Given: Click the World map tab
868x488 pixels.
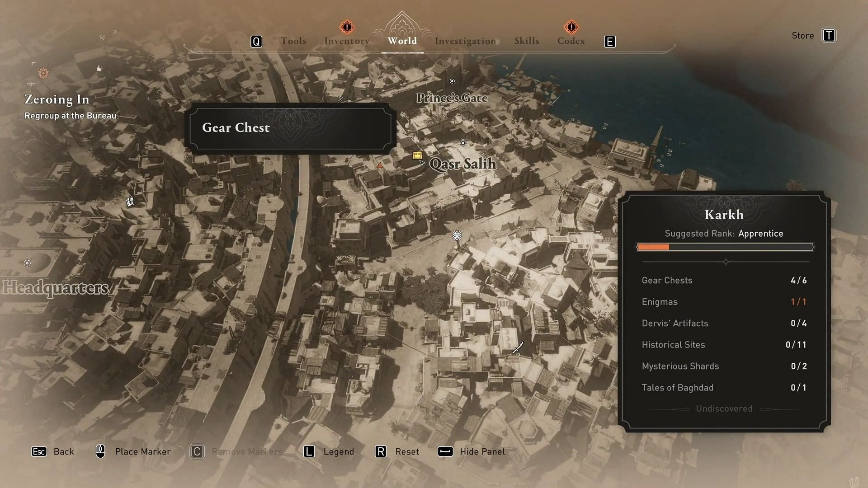Looking at the screenshot, I should [403, 41].
